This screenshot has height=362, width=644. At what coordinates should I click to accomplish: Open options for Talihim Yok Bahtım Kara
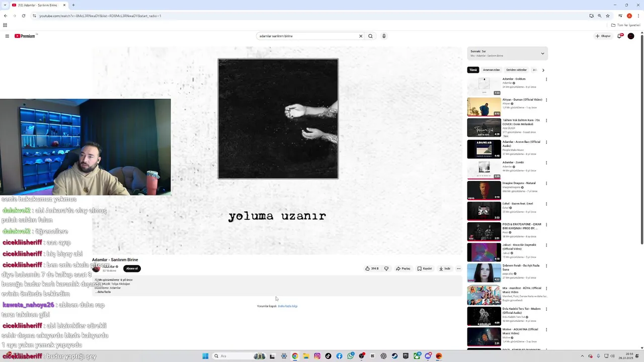click(x=546, y=121)
